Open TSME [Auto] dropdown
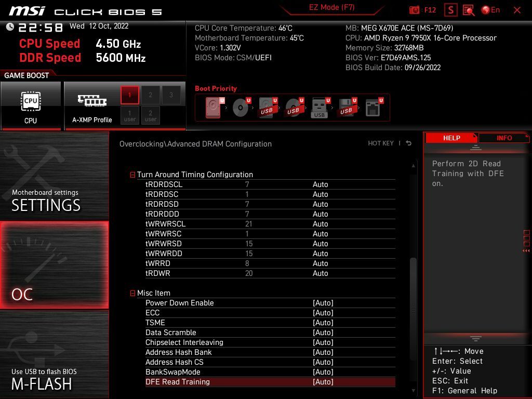The width and height of the screenshot is (532, 399). 323,323
